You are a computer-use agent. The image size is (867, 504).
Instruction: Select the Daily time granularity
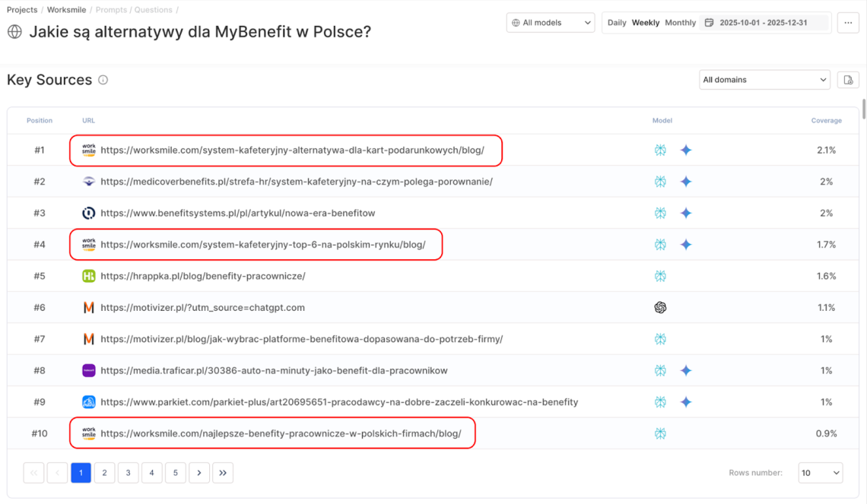[x=617, y=23]
